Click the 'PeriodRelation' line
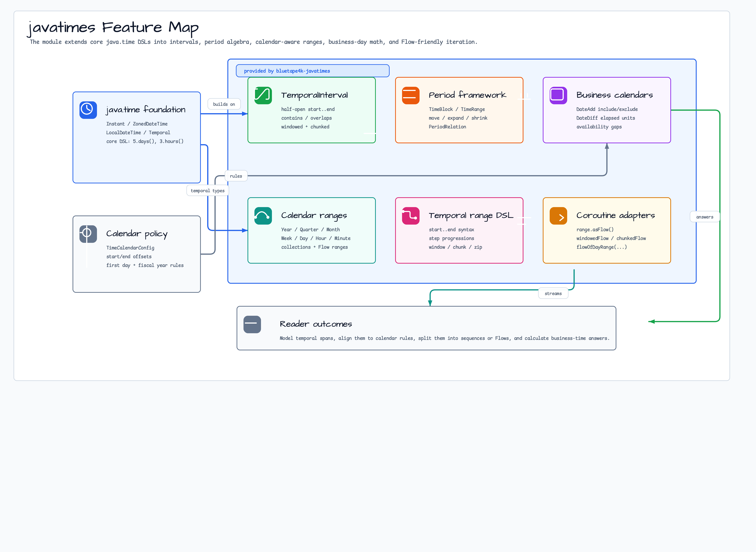 pyautogui.click(x=448, y=127)
